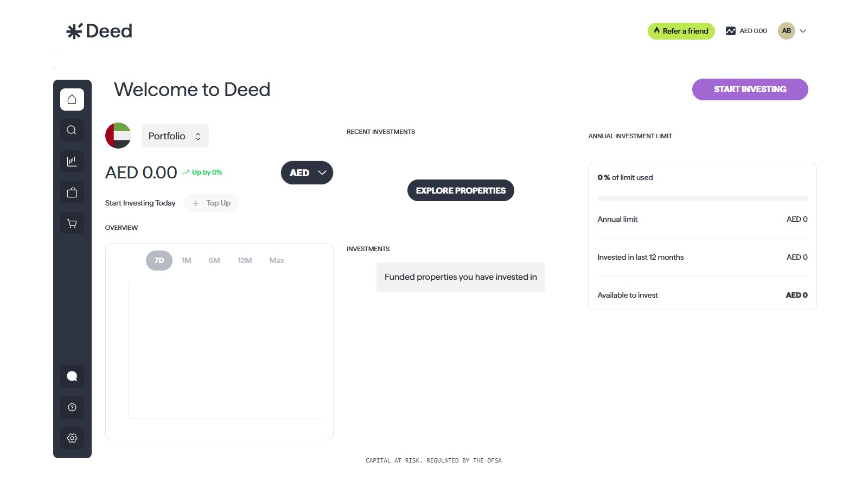868x488 pixels.
Task: Click the INVESTMENTS section heading
Action: [368, 249]
